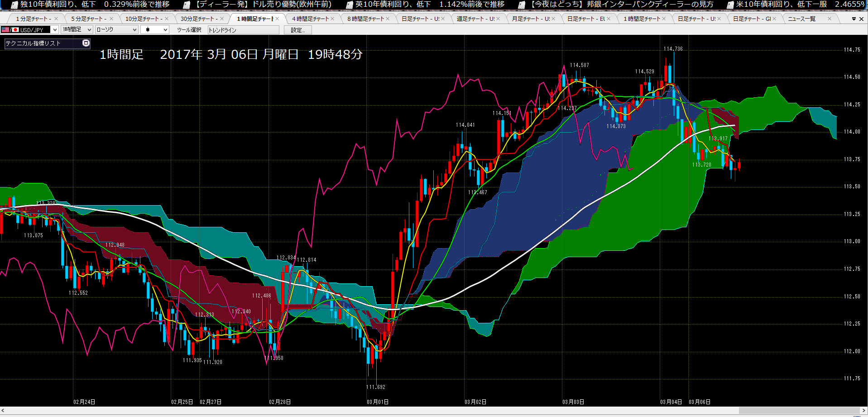Click newspaper icon beside 米10年債利回り headline

pos(730,5)
